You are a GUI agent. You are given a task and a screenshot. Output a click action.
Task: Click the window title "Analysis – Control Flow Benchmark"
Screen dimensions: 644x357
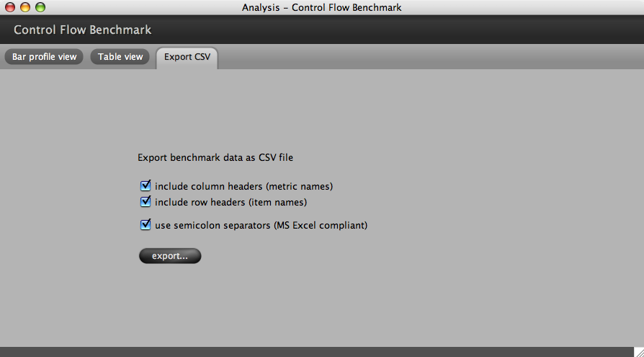pyautogui.click(x=321, y=7)
